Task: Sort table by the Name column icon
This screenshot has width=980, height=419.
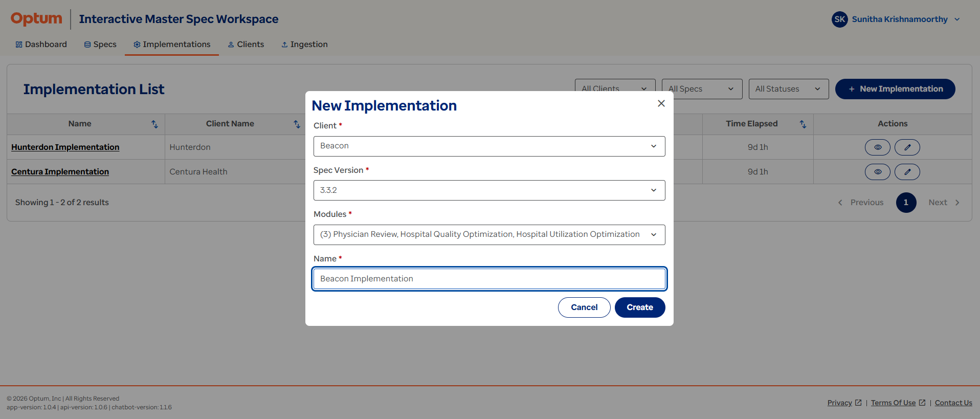Action: pyautogui.click(x=154, y=124)
